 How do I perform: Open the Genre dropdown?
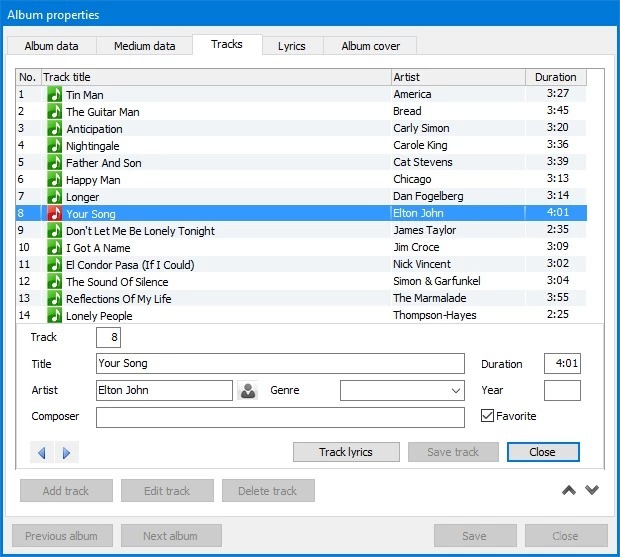pos(402,391)
